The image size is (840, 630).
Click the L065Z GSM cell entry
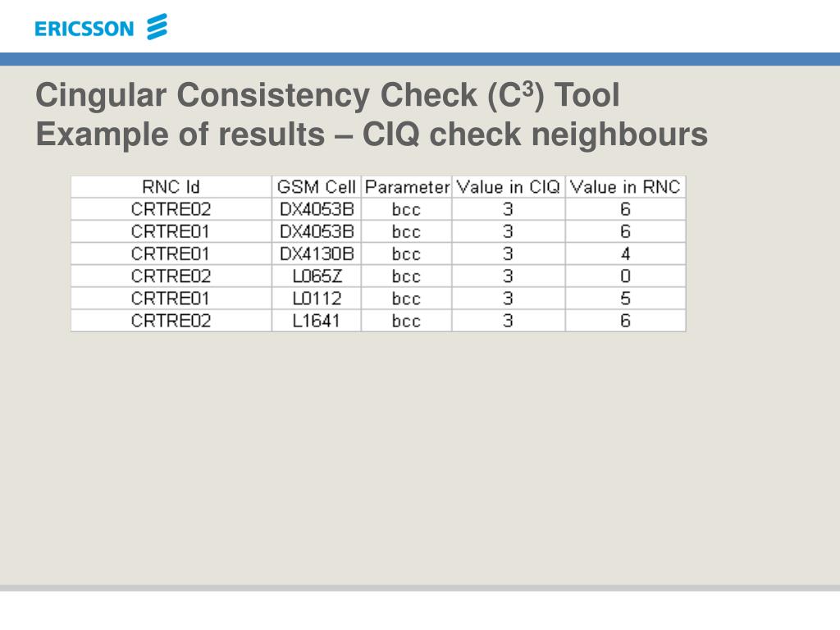317,276
